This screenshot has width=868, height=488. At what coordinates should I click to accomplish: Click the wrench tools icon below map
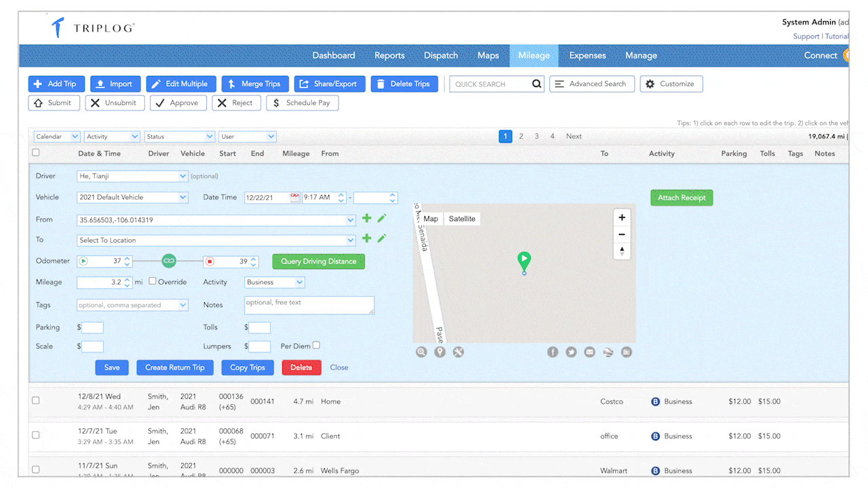point(458,352)
